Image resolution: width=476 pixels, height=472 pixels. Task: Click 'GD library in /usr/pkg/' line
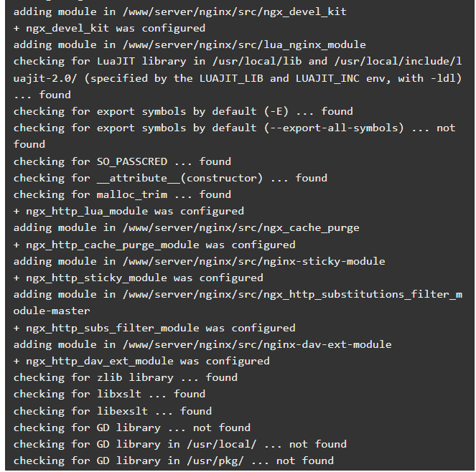click(173, 461)
